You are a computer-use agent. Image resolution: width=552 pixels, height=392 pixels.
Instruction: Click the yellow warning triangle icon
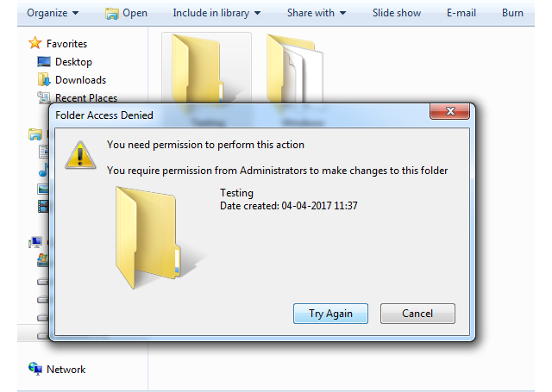pos(80,155)
